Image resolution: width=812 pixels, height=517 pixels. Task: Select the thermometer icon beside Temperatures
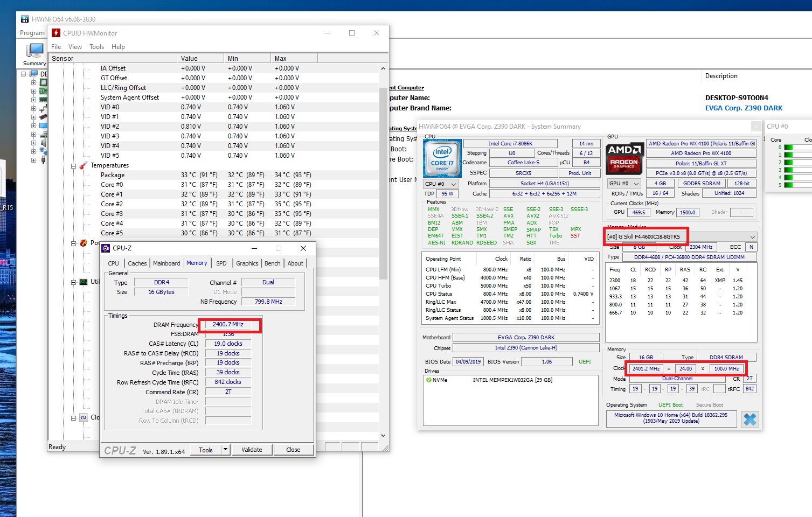pyautogui.click(x=84, y=165)
